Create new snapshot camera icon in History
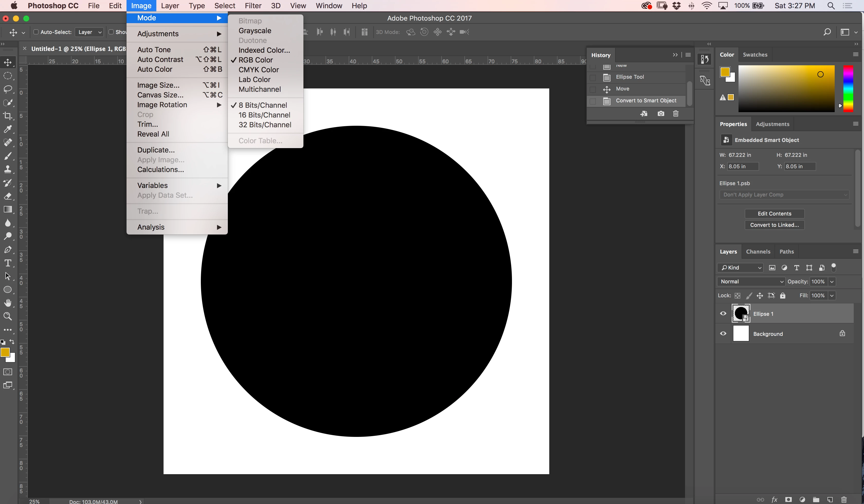This screenshot has width=864, height=504. click(661, 113)
